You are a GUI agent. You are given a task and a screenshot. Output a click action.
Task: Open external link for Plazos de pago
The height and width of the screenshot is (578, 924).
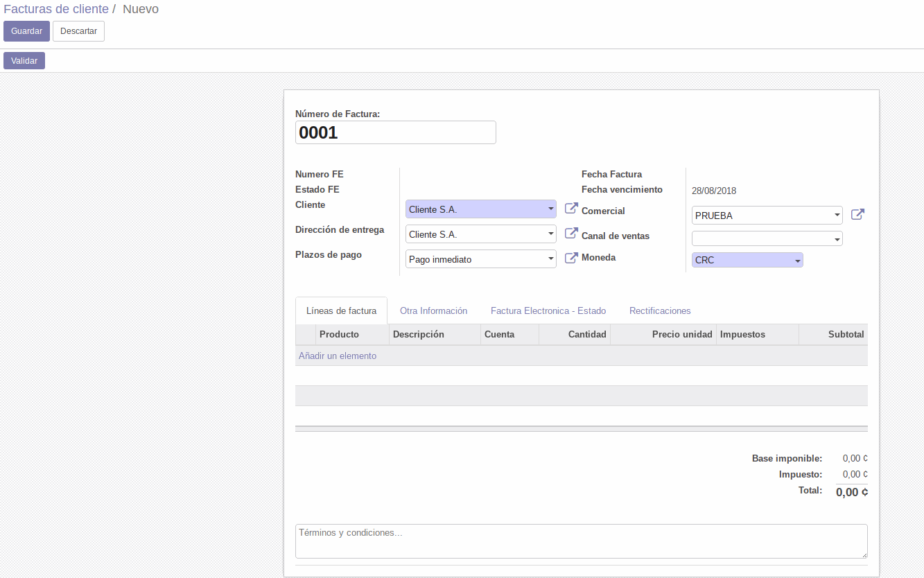coord(571,258)
